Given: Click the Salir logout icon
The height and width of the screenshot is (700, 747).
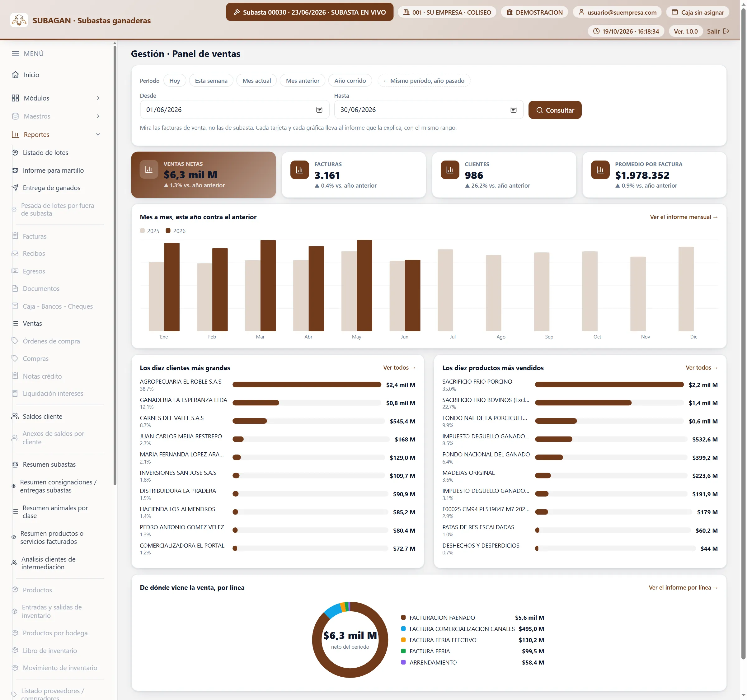Looking at the screenshot, I should tap(726, 31).
